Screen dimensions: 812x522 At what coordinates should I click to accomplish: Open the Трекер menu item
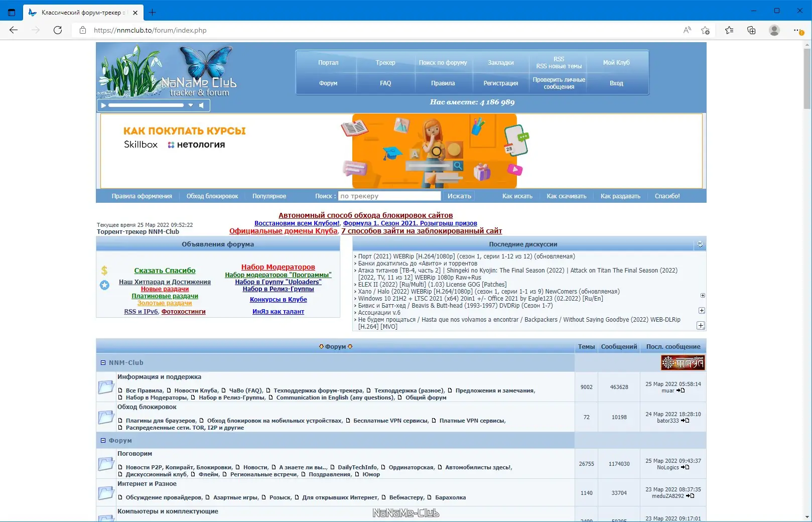(x=385, y=63)
